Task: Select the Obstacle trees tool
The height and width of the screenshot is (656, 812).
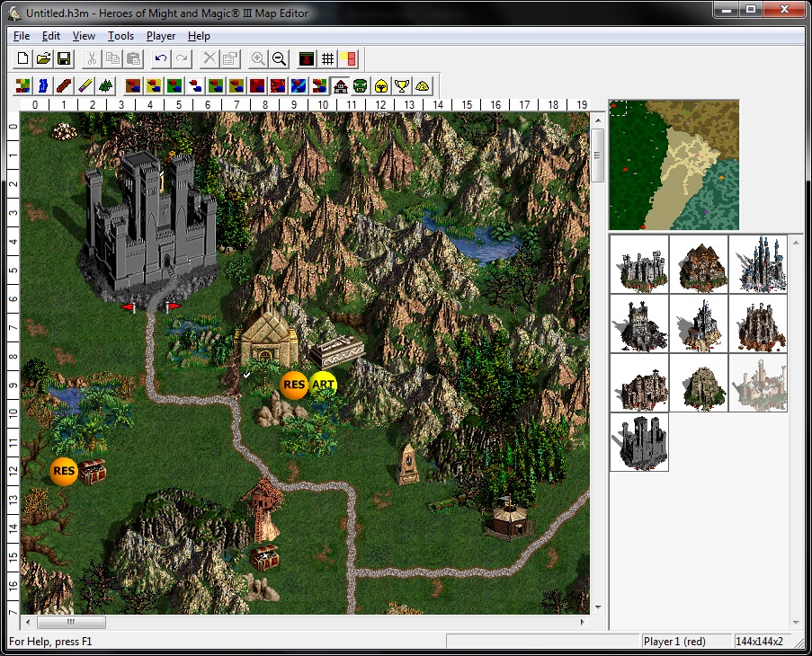Action: (105, 86)
